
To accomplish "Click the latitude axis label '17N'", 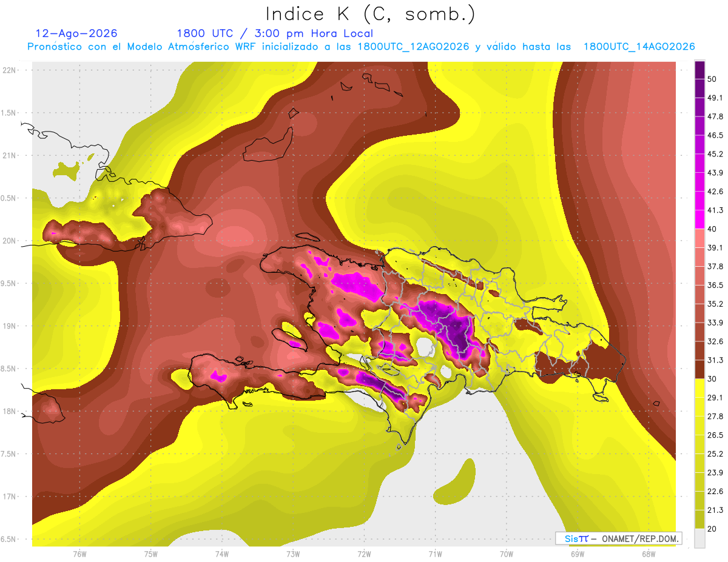I will (10, 497).
